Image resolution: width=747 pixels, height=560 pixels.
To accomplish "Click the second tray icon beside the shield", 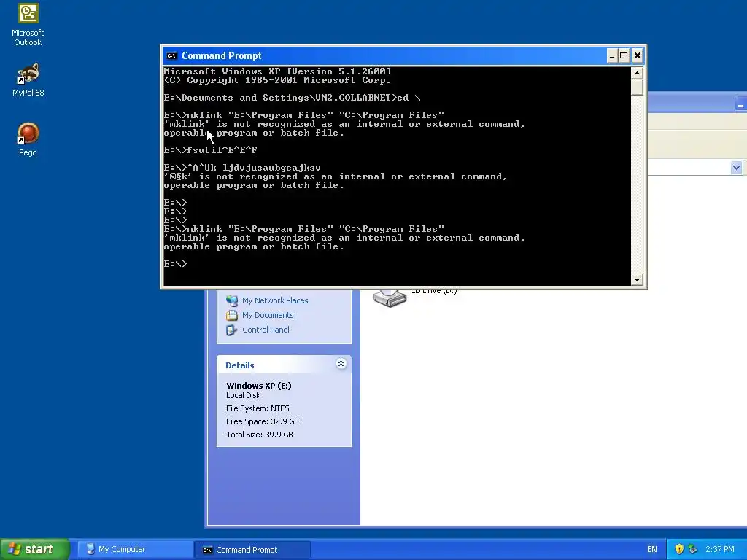I will (692, 549).
